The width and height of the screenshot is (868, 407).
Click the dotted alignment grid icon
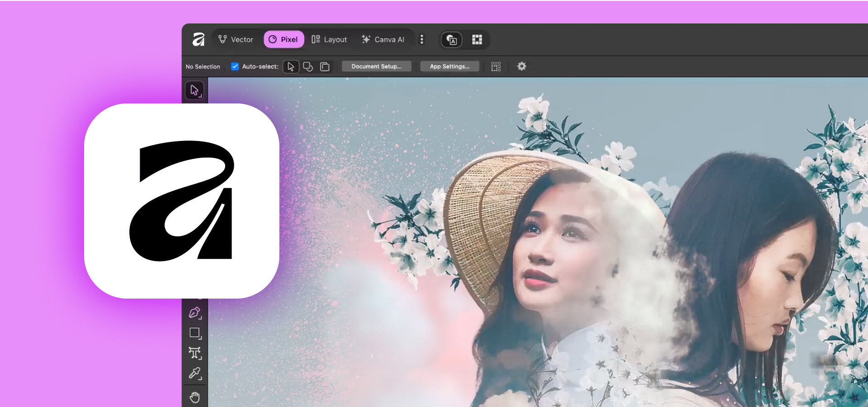click(496, 67)
